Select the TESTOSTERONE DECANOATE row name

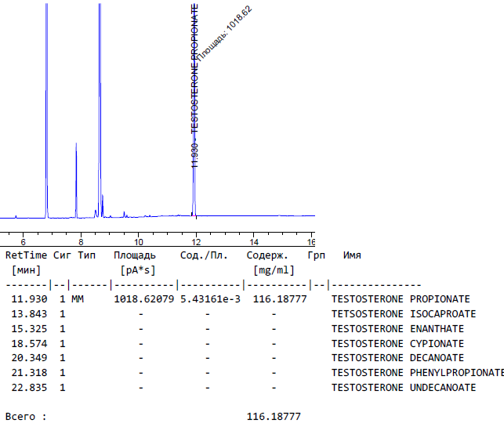[x=397, y=358]
